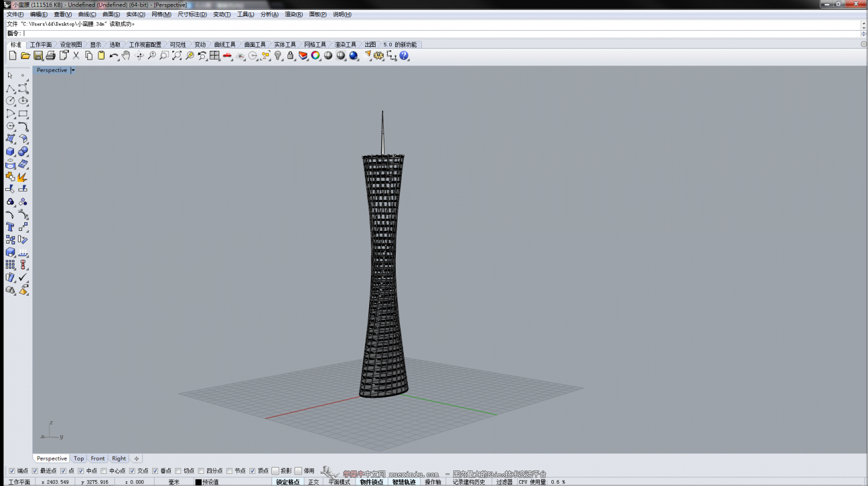Open the 曲线(C) menu

click(x=87, y=14)
